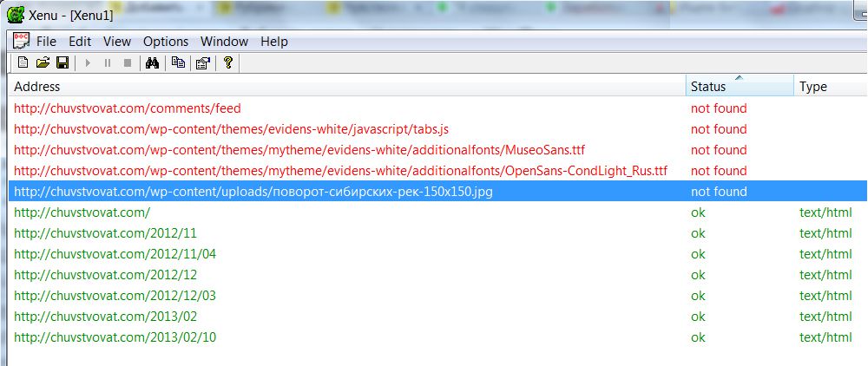The image size is (868, 366).
Task: Open the Help menu
Action: (274, 42)
